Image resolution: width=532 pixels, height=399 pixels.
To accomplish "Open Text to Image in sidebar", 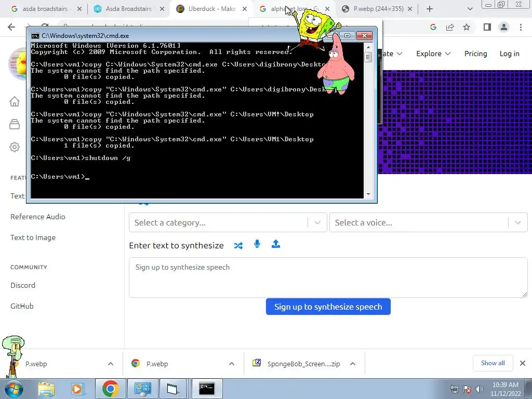I will (33, 237).
